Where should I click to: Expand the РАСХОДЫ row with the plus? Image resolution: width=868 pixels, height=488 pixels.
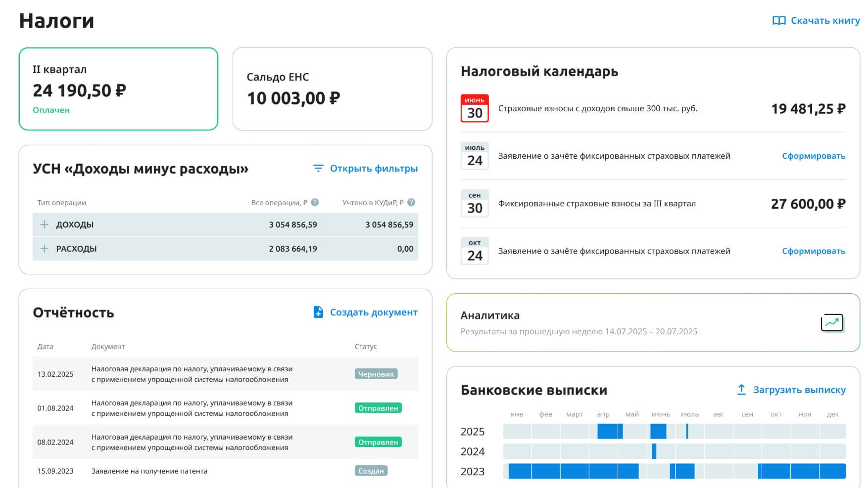coord(44,248)
